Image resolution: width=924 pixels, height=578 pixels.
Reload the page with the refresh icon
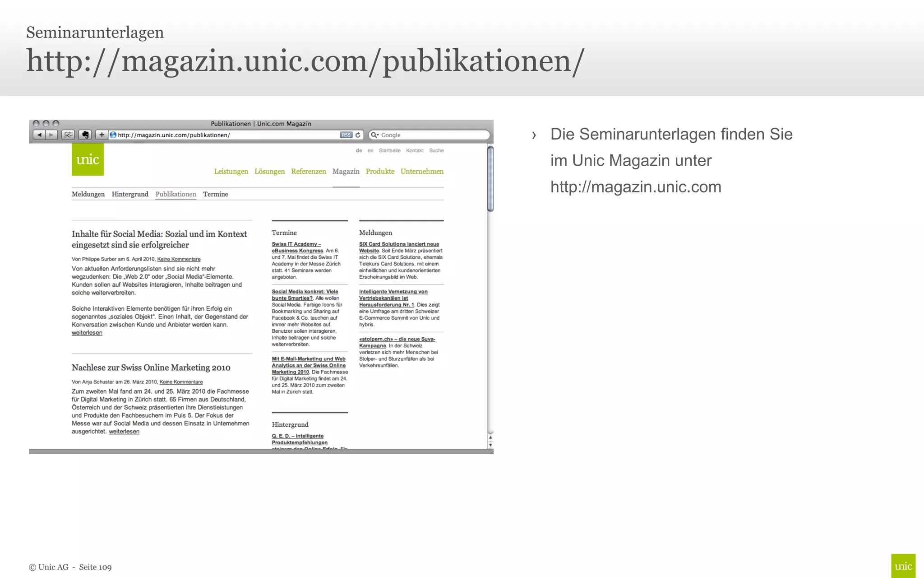coord(358,135)
